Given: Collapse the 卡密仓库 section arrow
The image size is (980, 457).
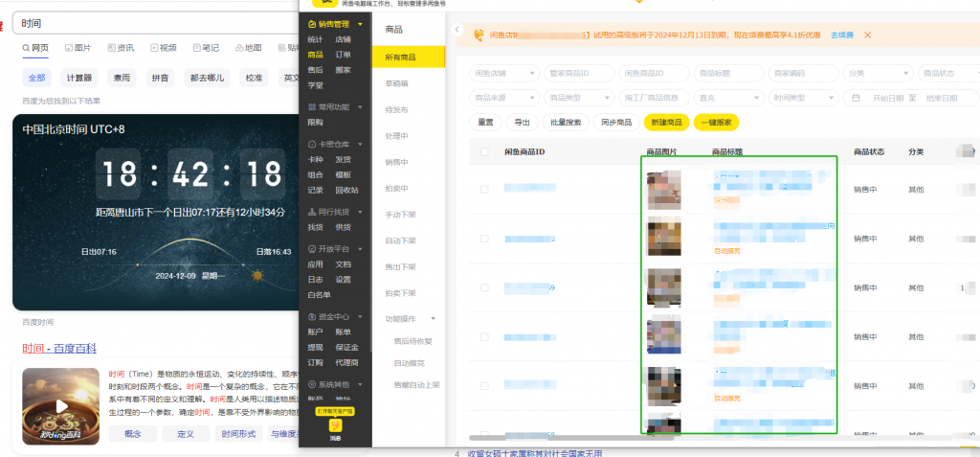Looking at the screenshot, I should click(x=361, y=144).
